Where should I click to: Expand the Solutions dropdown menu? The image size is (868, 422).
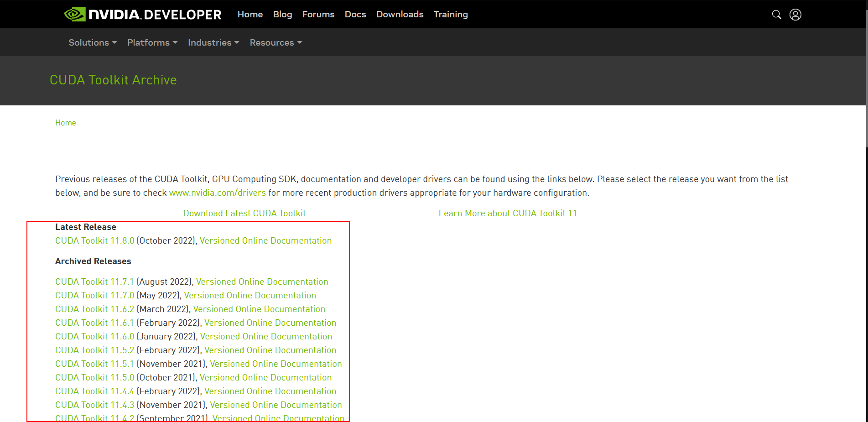(x=93, y=42)
